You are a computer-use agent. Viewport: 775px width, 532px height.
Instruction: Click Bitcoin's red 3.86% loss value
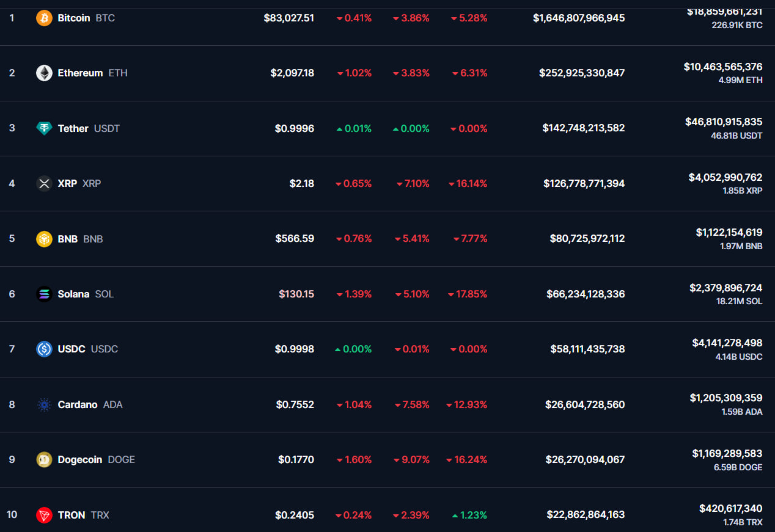411,18
